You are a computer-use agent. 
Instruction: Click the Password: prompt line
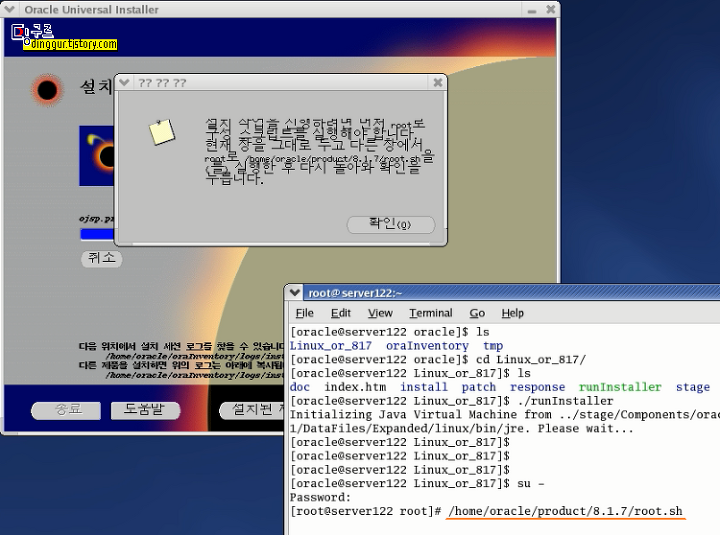(x=320, y=497)
